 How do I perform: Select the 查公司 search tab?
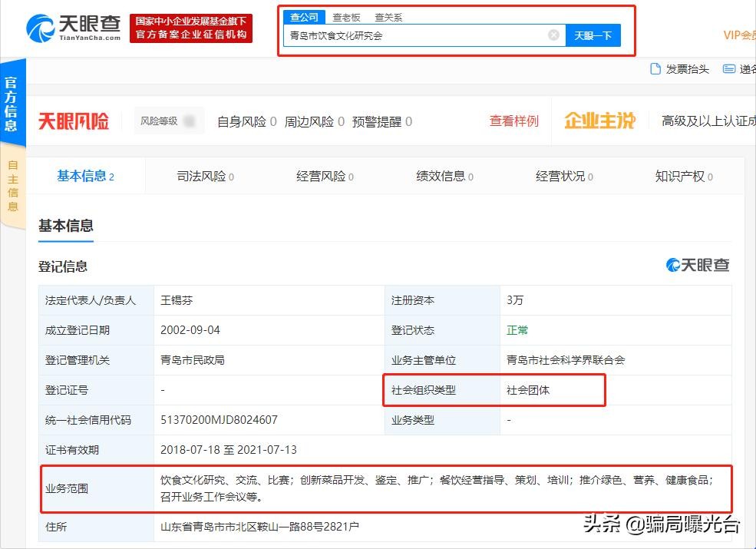(304, 17)
